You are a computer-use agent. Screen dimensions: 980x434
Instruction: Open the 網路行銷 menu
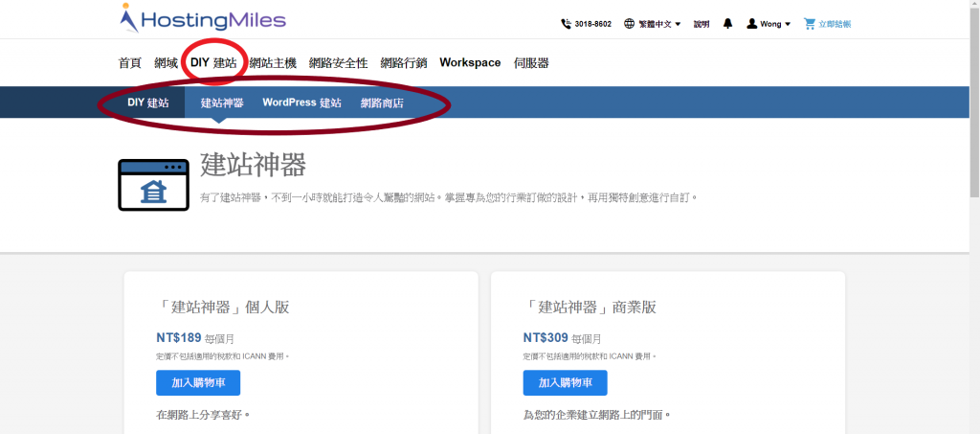[x=404, y=63]
